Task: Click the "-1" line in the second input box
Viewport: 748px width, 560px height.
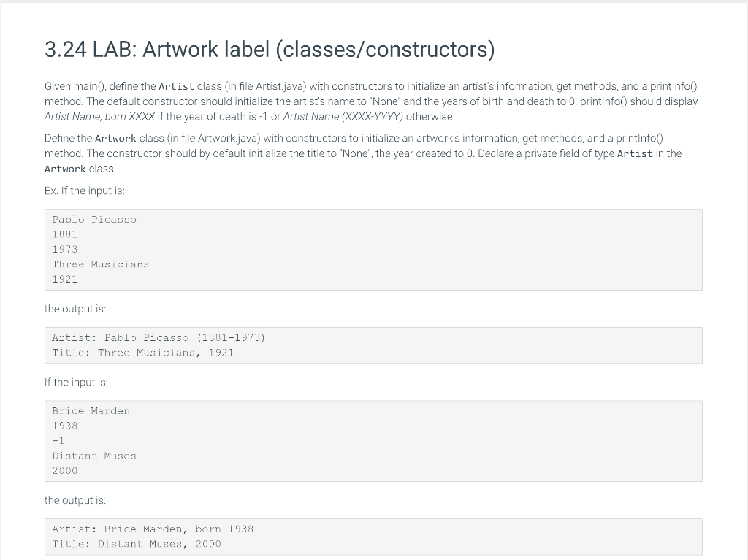Action: (x=58, y=441)
